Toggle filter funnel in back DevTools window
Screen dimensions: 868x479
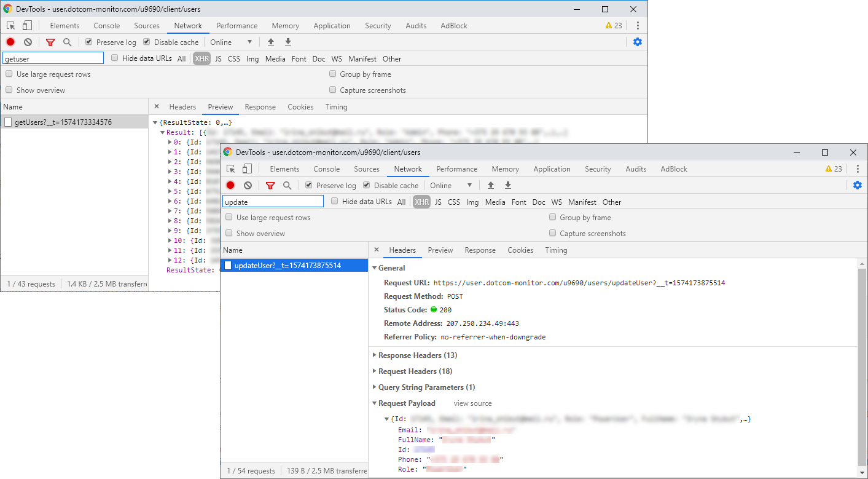coord(50,42)
